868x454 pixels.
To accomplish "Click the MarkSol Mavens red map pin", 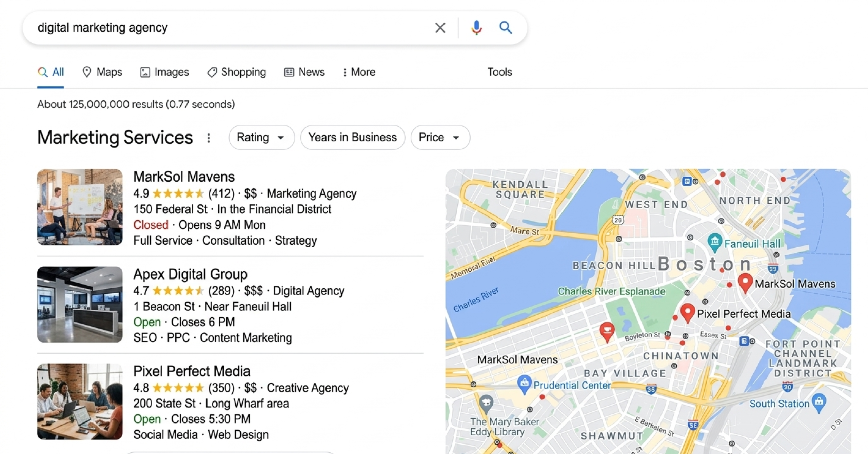I will 745,283.
